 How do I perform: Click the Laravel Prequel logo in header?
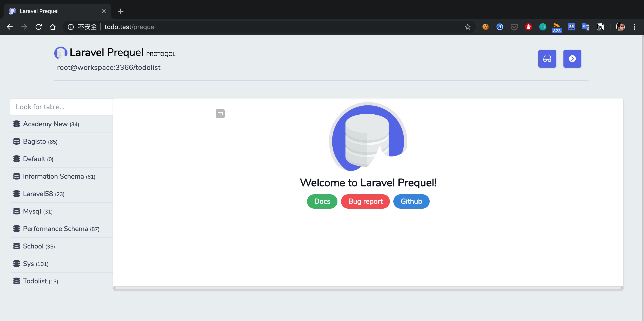click(x=61, y=53)
